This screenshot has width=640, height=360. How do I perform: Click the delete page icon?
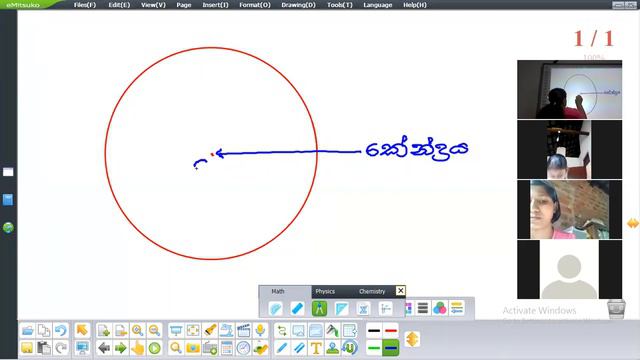coord(121,330)
